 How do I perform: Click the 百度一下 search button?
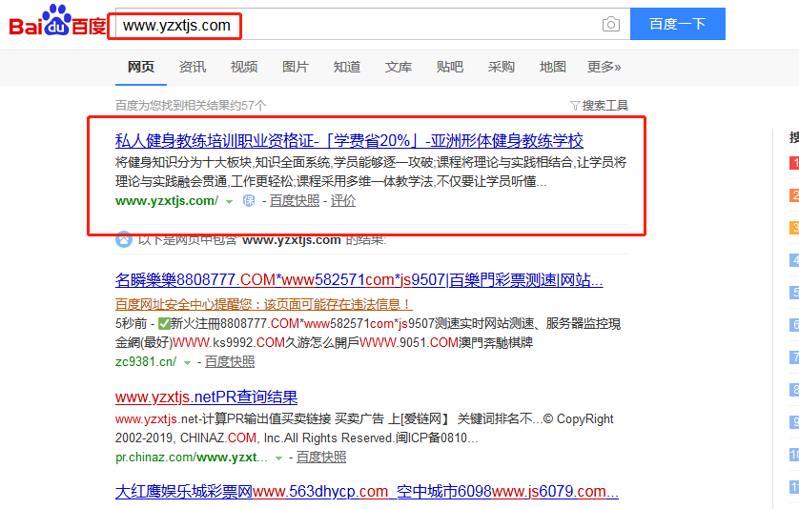(x=677, y=24)
